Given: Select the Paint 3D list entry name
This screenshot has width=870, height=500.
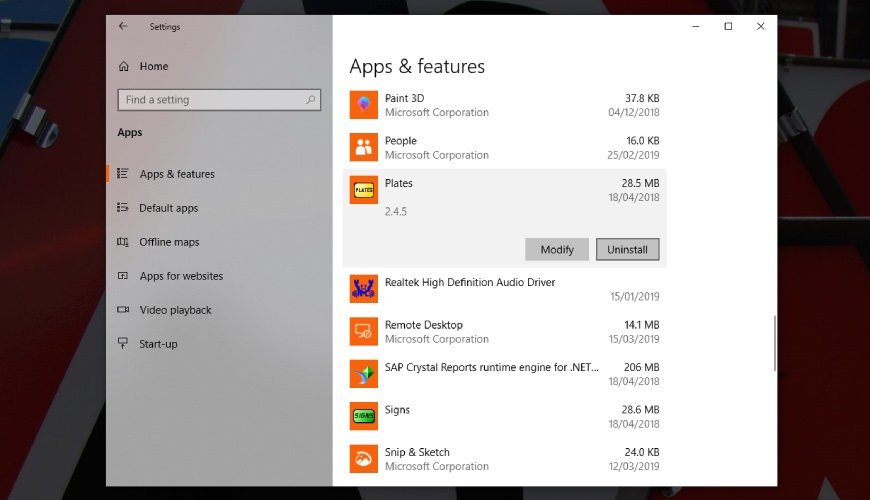Looking at the screenshot, I should (404, 98).
